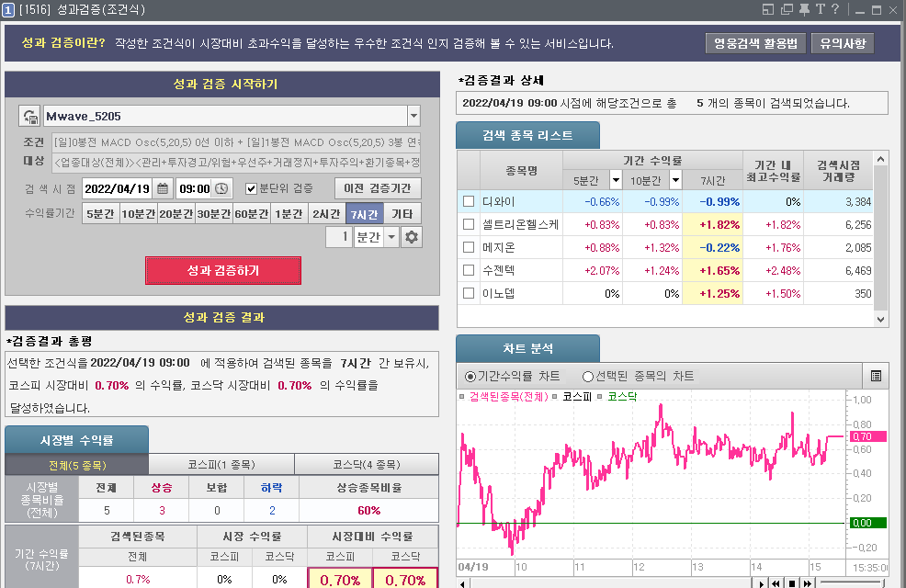906x588 pixels.
Task: Rewind the chart with double-left arrows
Action: coord(776,583)
